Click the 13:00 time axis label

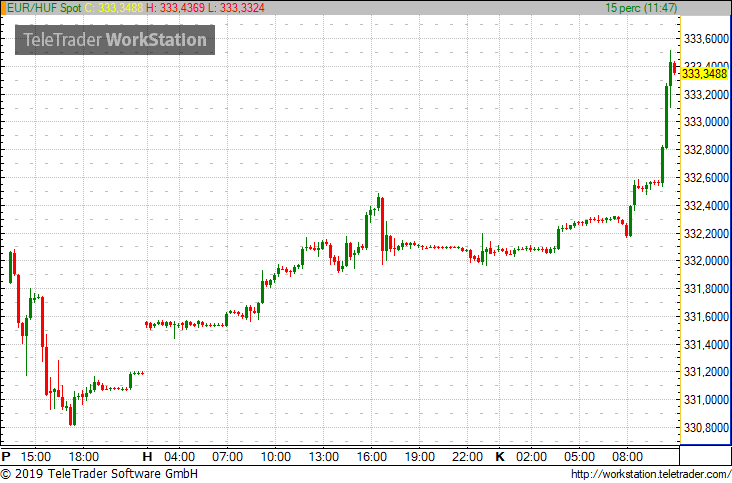coord(324,456)
